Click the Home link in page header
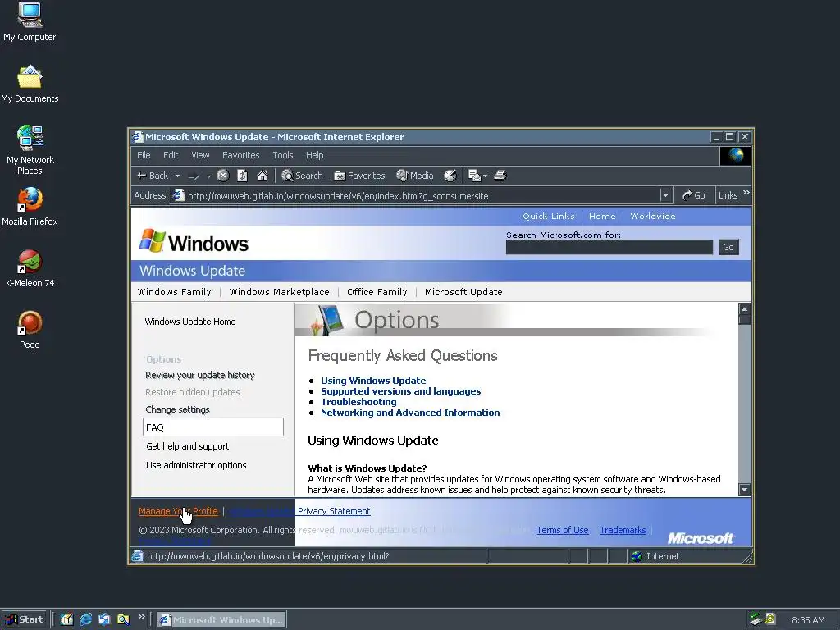 [602, 216]
